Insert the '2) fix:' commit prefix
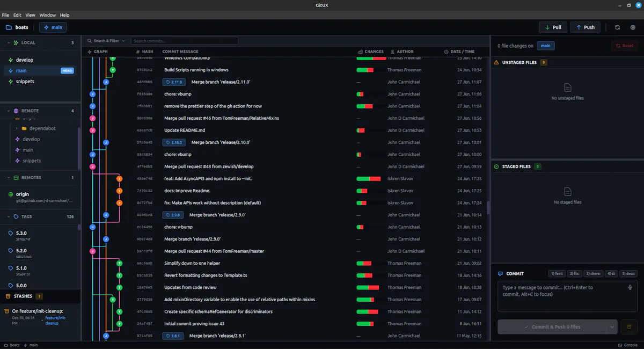This screenshot has height=349, width=644. [x=575, y=273]
